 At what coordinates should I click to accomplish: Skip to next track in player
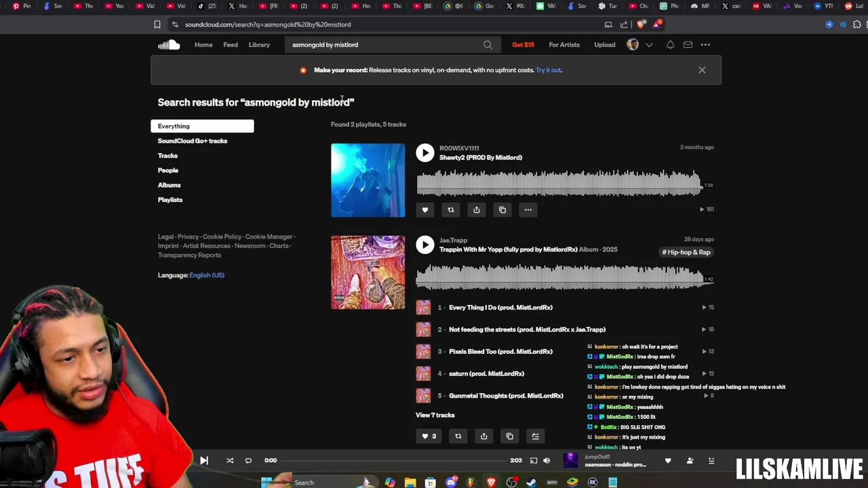point(204,461)
